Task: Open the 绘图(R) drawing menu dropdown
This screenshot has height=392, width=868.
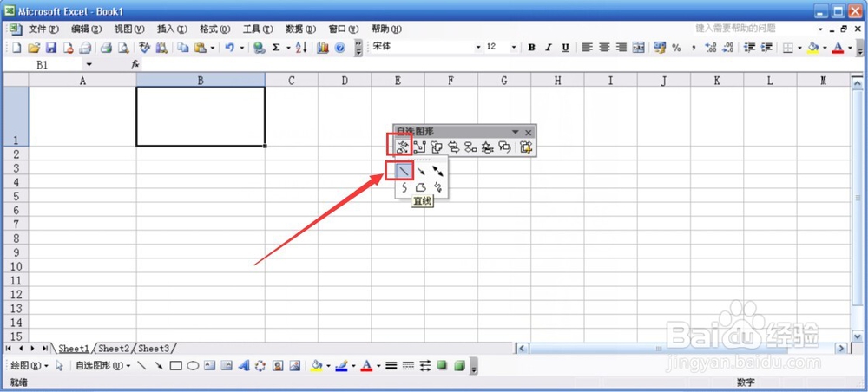Action: pyautogui.click(x=30, y=365)
